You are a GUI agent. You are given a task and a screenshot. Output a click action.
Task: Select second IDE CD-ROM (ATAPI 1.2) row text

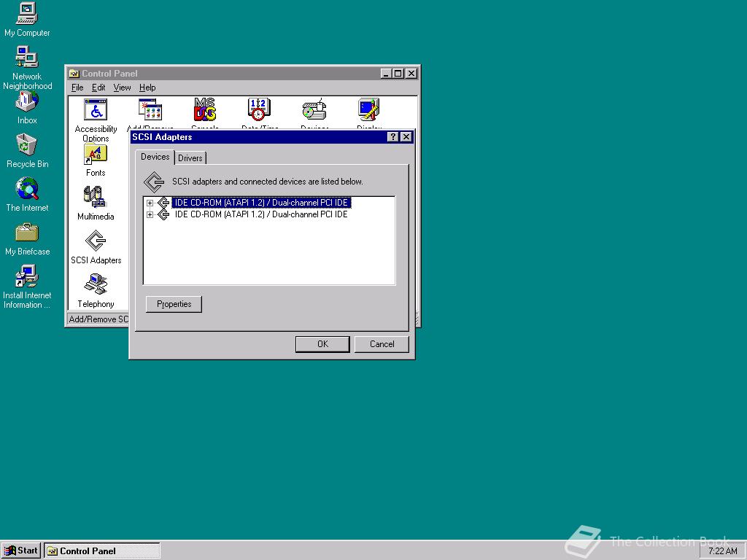point(261,215)
